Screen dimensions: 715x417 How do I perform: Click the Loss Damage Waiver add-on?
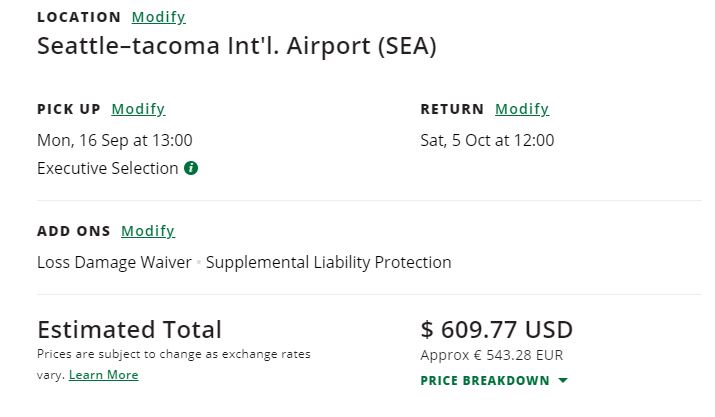tap(114, 262)
